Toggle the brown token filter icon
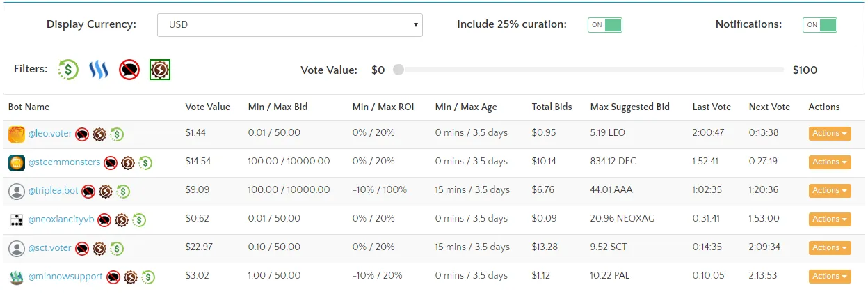 [160, 70]
